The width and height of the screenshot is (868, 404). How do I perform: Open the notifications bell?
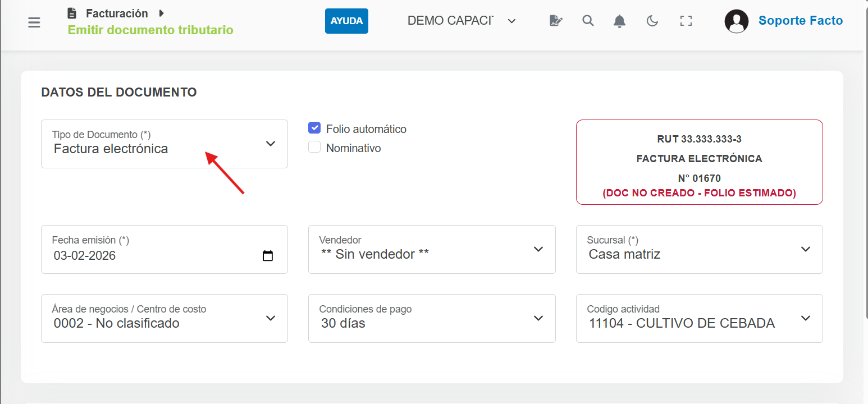[619, 21]
